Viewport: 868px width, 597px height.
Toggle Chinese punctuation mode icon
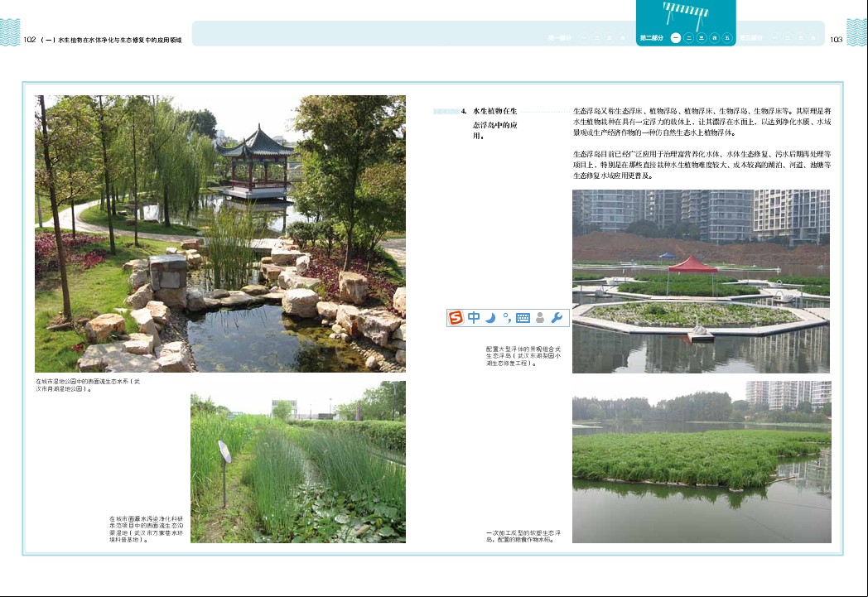coord(506,317)
